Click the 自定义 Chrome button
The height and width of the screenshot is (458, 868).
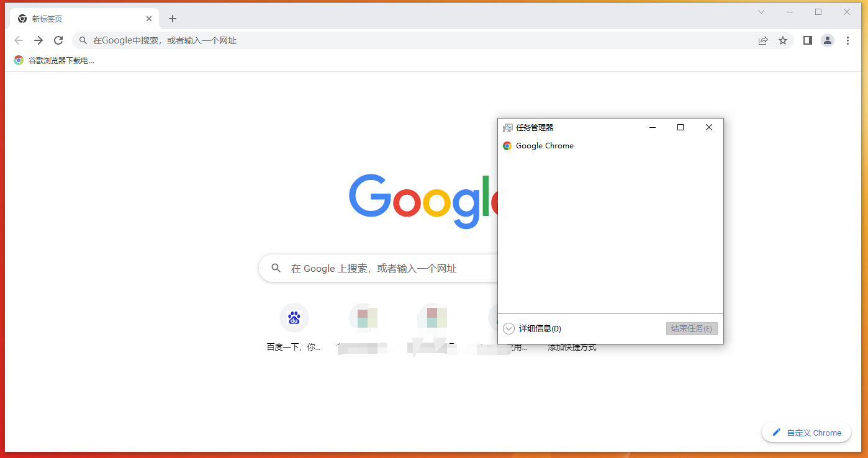coord(807,433)
